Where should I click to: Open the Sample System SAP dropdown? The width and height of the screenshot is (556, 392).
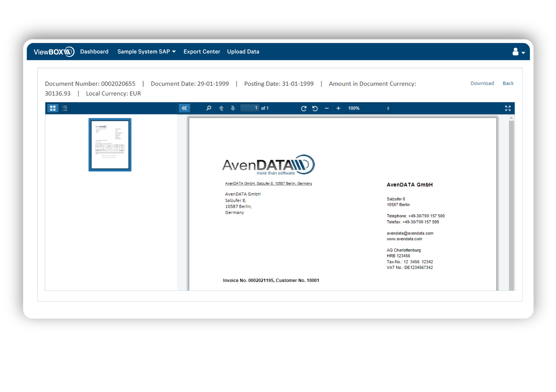point(146,52)
